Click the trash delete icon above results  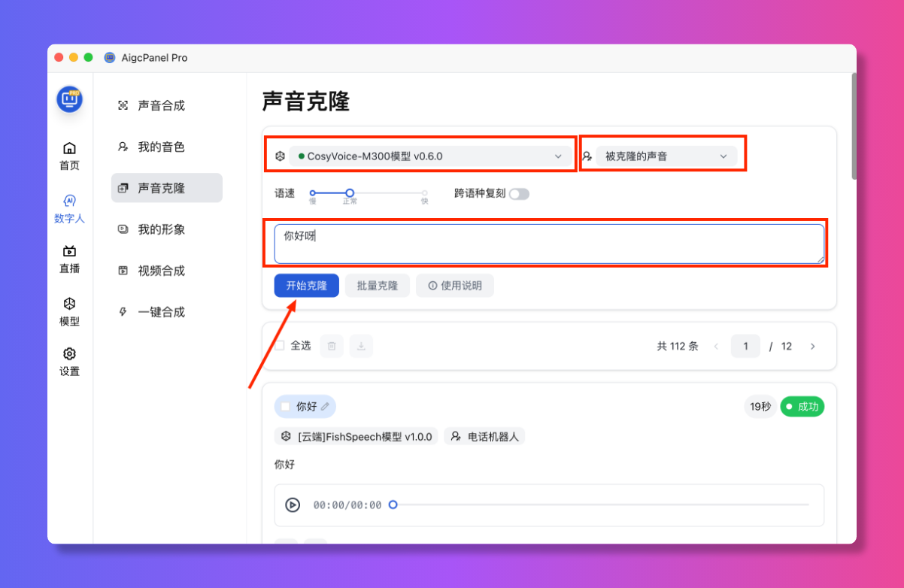(x=331, y=346)
